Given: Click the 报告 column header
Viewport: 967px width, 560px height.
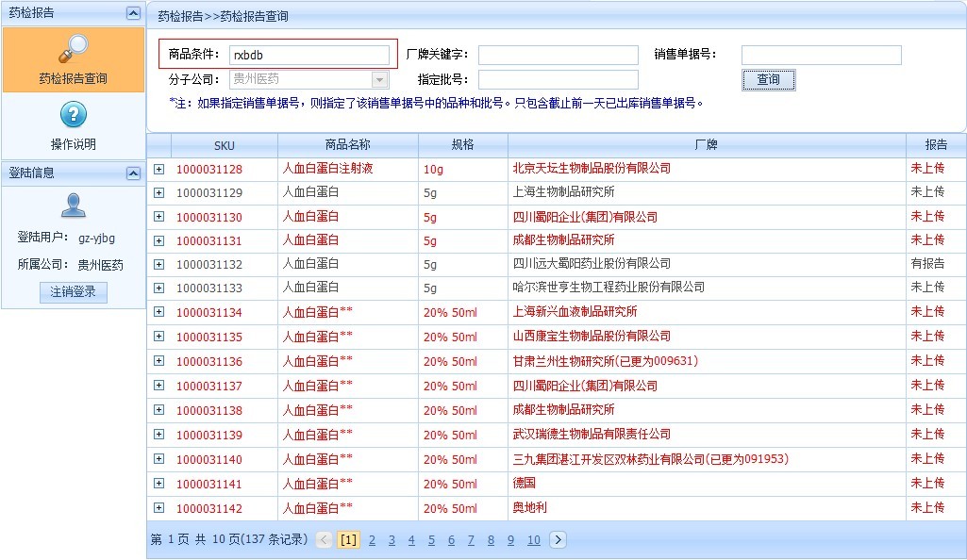Looking at the screenshot, I should (936, 145).
